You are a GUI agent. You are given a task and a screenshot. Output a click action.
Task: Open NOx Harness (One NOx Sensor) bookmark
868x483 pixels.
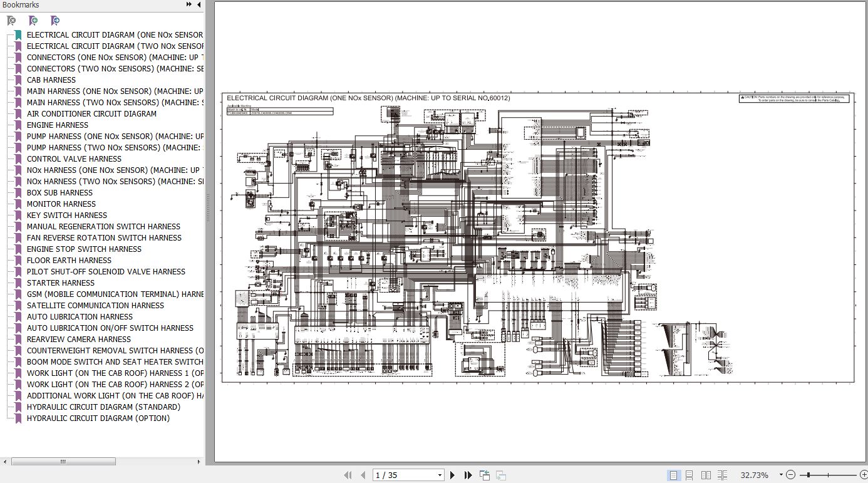click(115, 170)
